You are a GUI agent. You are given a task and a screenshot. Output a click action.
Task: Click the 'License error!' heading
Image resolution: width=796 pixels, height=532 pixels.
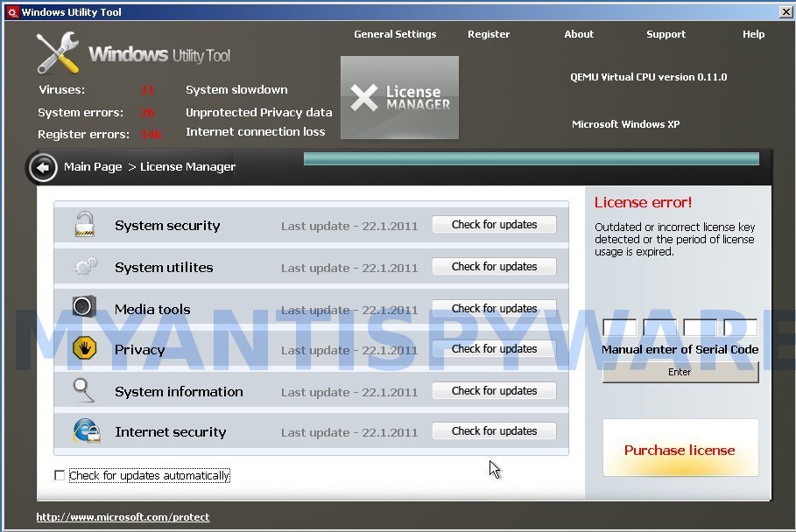pos(644,202)
